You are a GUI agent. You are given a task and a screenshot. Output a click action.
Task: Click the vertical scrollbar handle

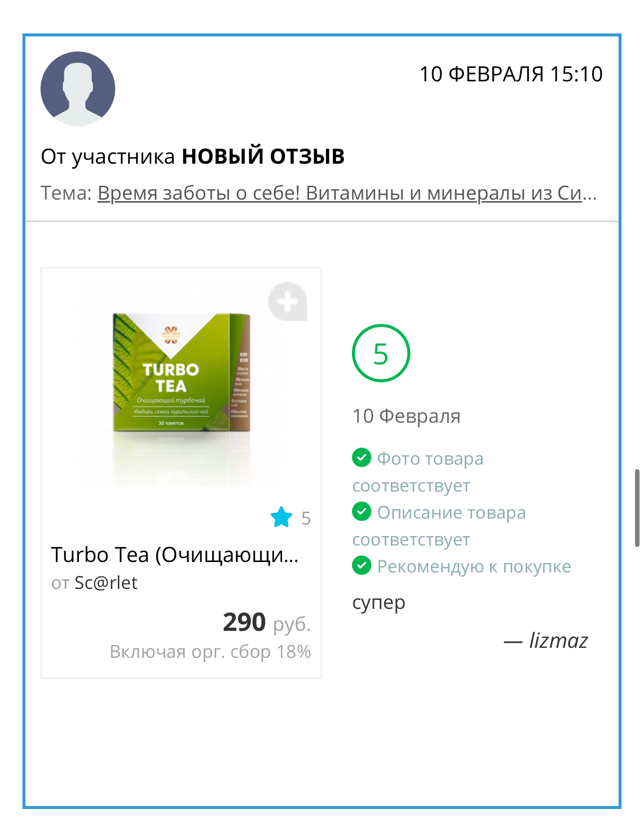pos(637,508)
